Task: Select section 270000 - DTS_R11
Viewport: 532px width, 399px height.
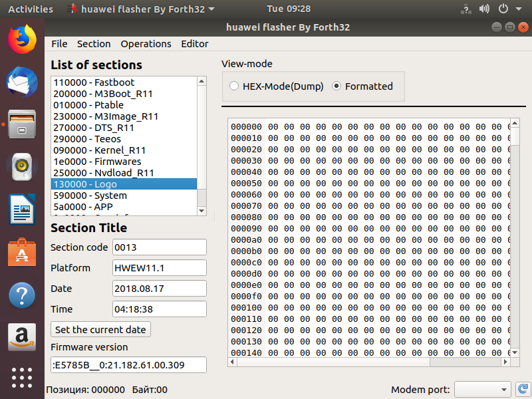Action: (124, 128)
